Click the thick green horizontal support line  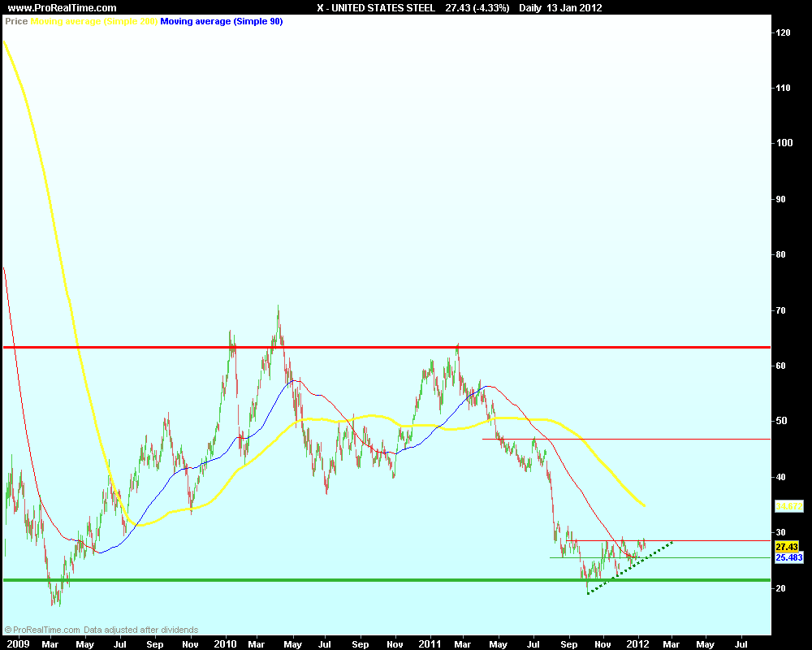click(x=387, y=580)
